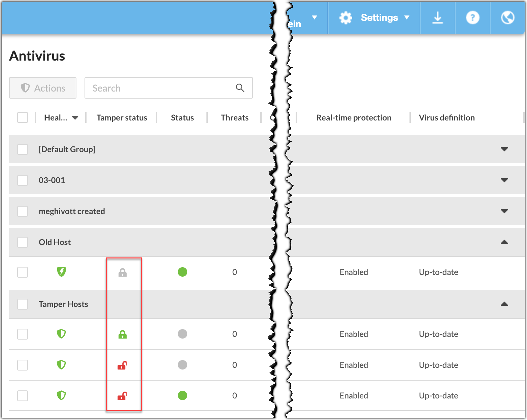Click the search magnifying glass icon
527x420 pixels.
(240, 88)
